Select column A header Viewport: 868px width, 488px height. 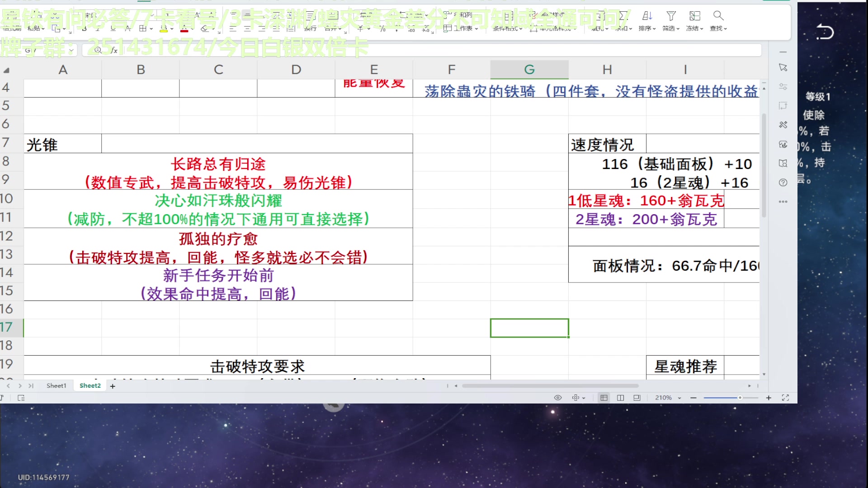[x=63, y=70]
